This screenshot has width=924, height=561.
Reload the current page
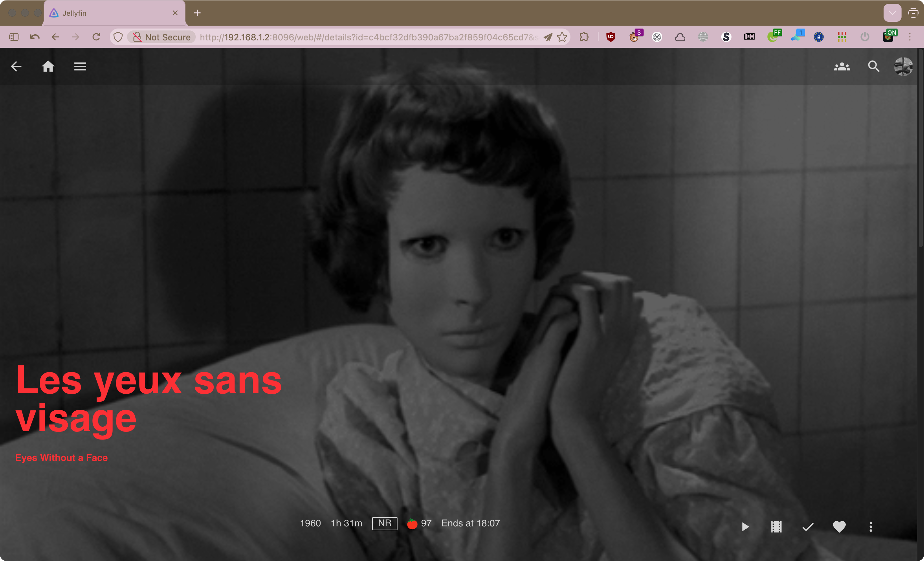tap(96, 37)
